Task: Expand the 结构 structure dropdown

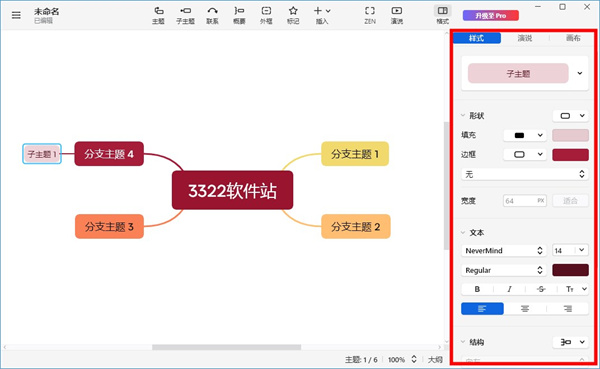Action: pyautogui.click(x=571, y=342)
